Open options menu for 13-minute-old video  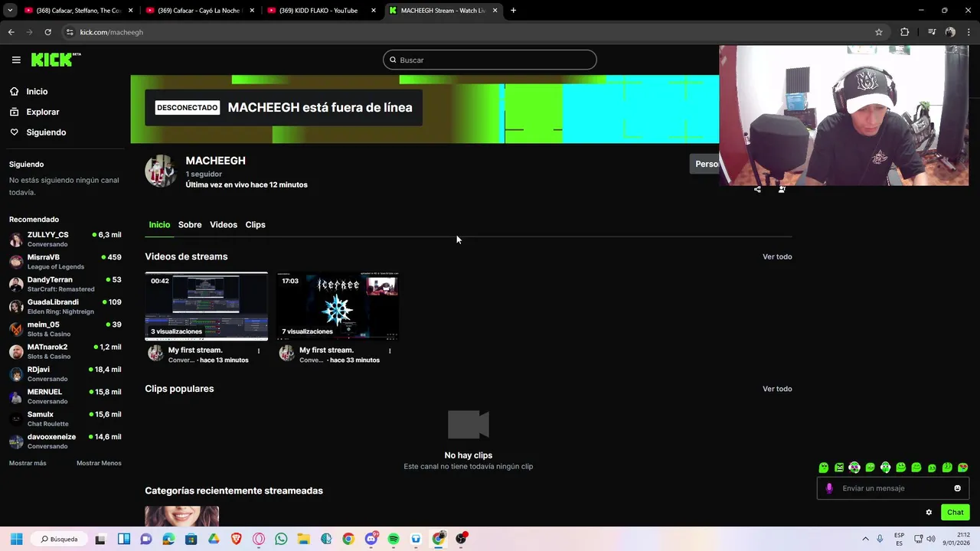pos(259,351)
